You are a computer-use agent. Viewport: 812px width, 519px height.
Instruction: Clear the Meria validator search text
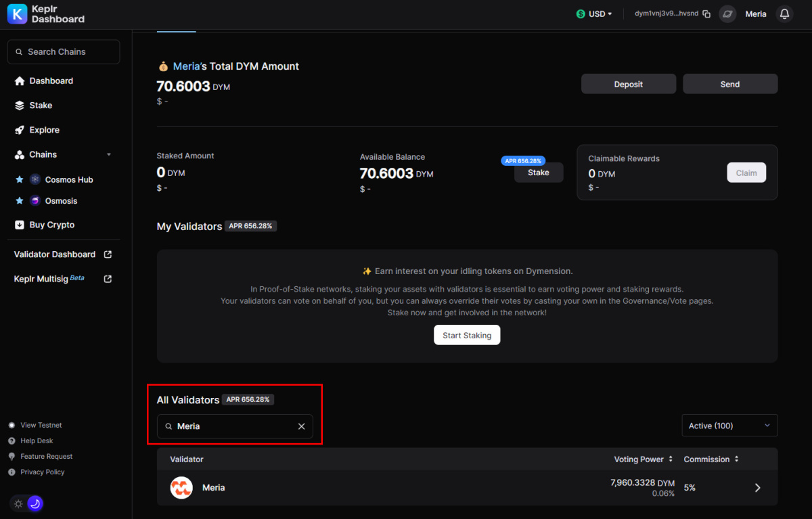[302, 426]
